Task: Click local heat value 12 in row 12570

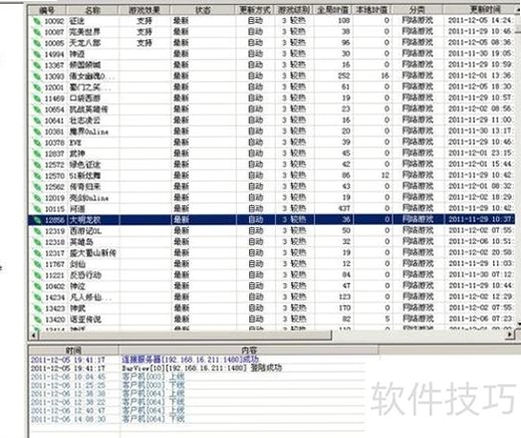Action: 385,176
